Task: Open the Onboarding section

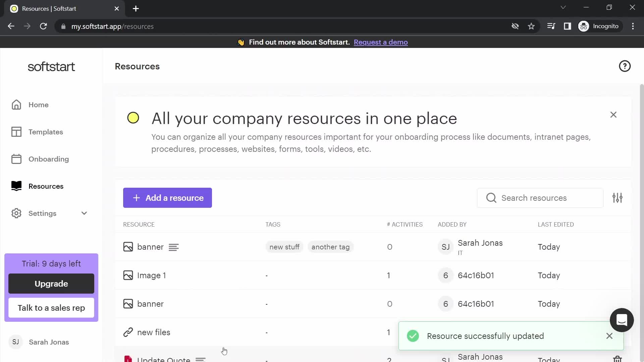Action: [49, 159]
